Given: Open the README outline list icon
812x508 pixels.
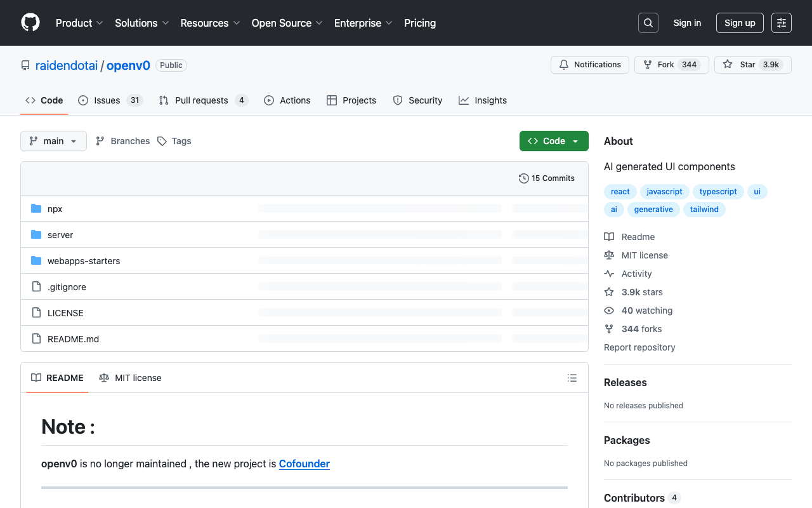Looking at the screenshot, I should coord(572,378).
